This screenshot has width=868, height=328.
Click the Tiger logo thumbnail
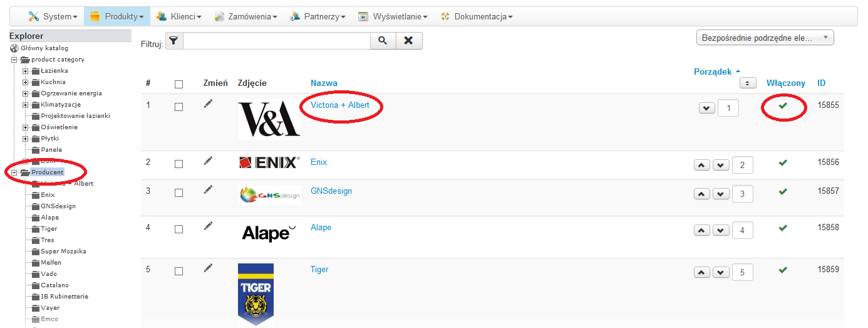[x=256, y=294]
